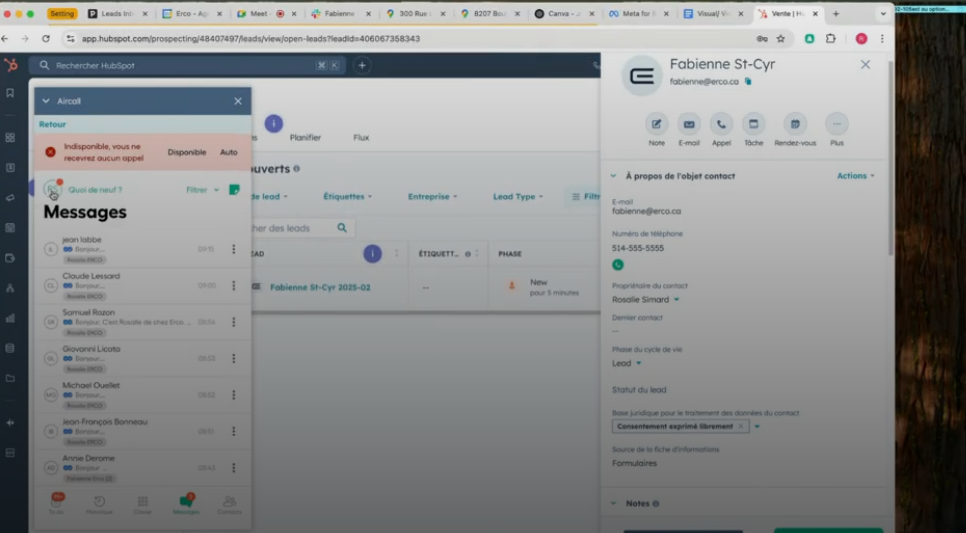The height and width of the screenshot is (533, 966).
Task: Switch to the Flux tab
Action: pos(361,137)
